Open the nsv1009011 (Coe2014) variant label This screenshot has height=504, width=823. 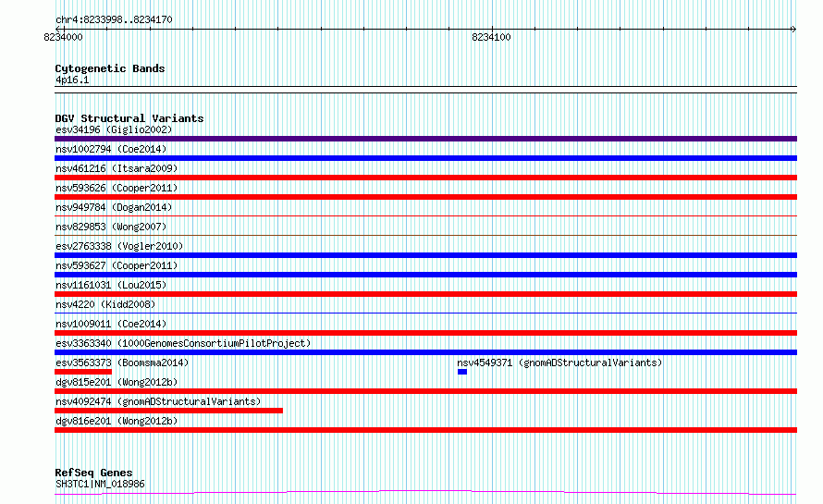(x=111, y=324)
